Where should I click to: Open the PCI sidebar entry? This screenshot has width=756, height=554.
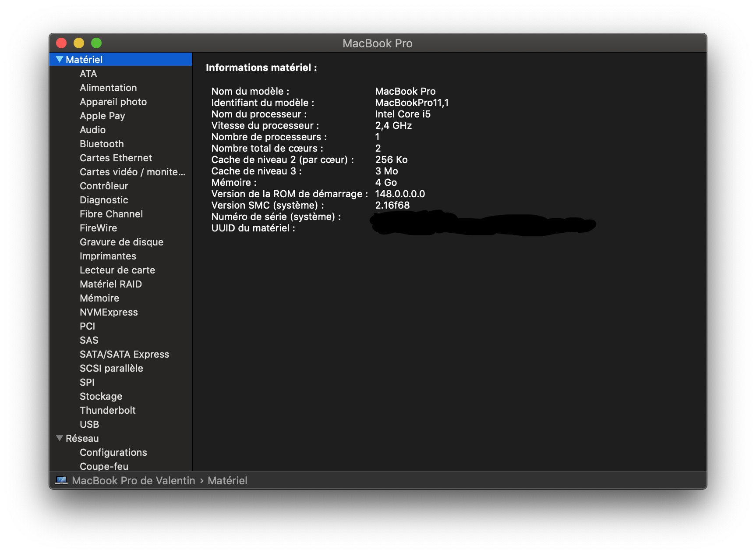pyautogui.click(x=88, y=326)
